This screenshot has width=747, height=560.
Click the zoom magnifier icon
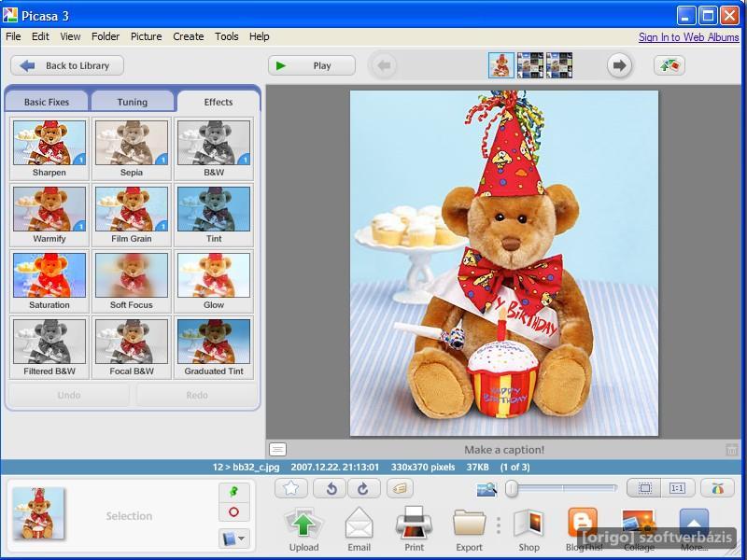point(486,489)
